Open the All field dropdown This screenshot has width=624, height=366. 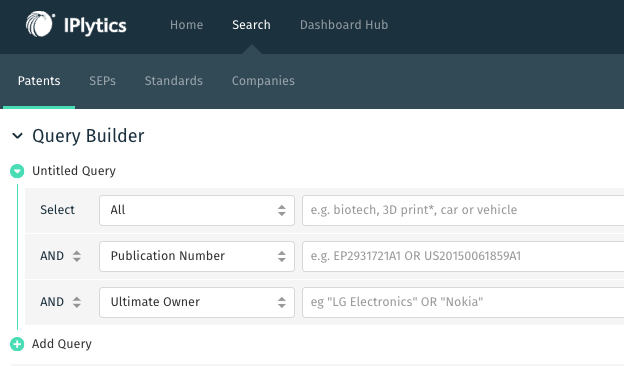(x=197, y=210)
